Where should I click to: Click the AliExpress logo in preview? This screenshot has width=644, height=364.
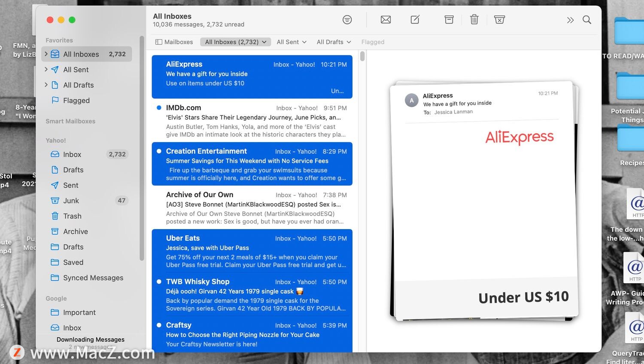519,137
